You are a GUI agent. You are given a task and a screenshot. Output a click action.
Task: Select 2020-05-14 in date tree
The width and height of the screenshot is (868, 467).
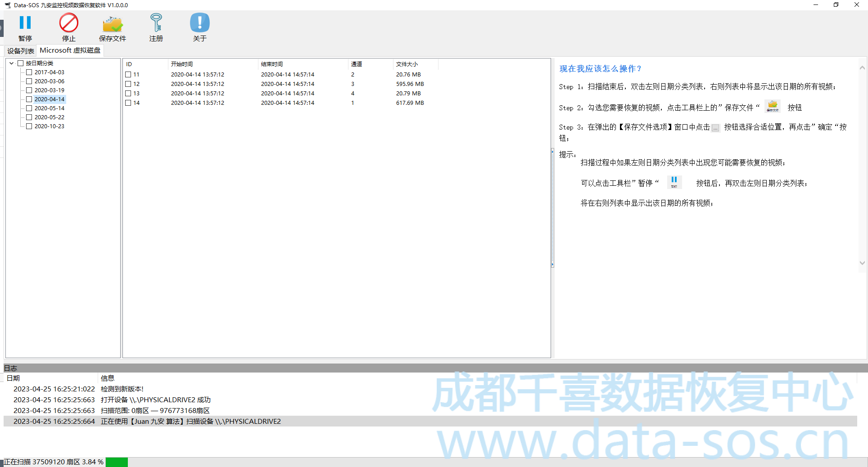[50, 108]
